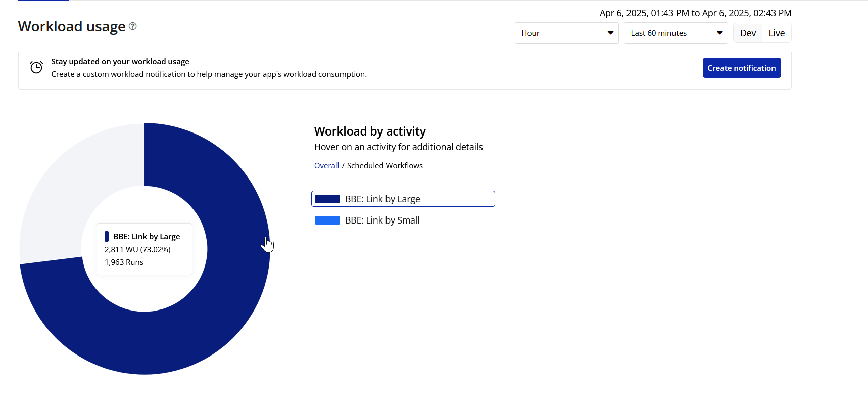Viewport: 868px width, 399px height.
Task: Select the BBE: Link by Large legend entry
Action: click(403, 199)
